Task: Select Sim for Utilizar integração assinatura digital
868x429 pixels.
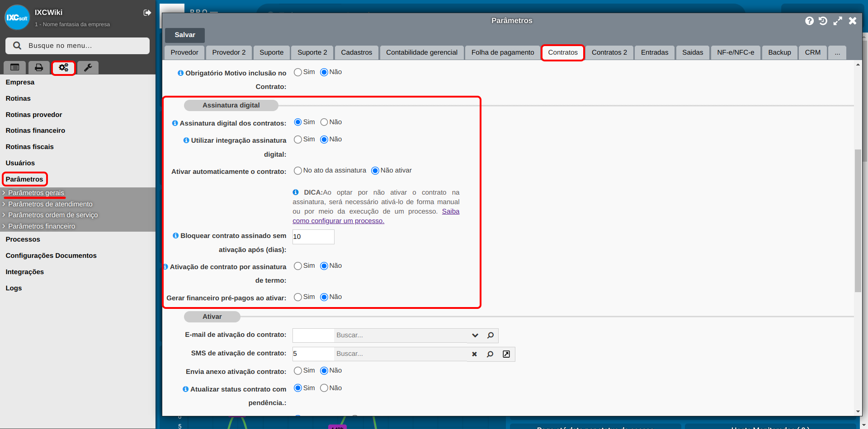Action: (298, 140)
